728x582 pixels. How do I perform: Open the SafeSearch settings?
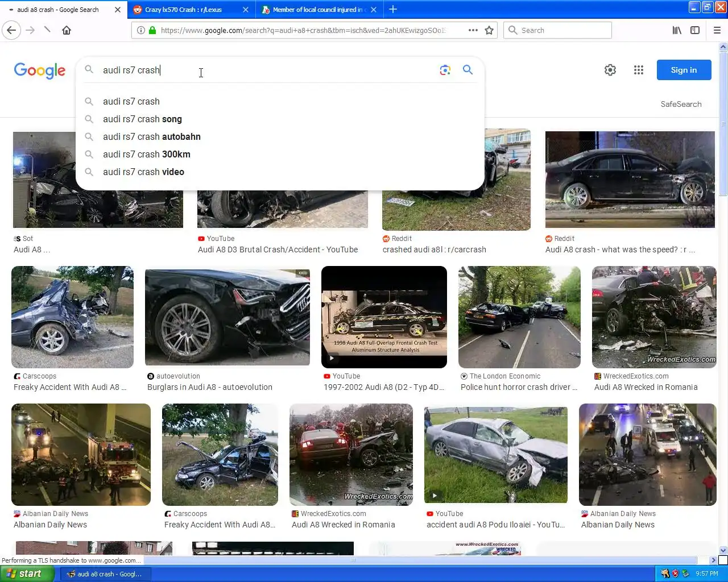point(681,104)
